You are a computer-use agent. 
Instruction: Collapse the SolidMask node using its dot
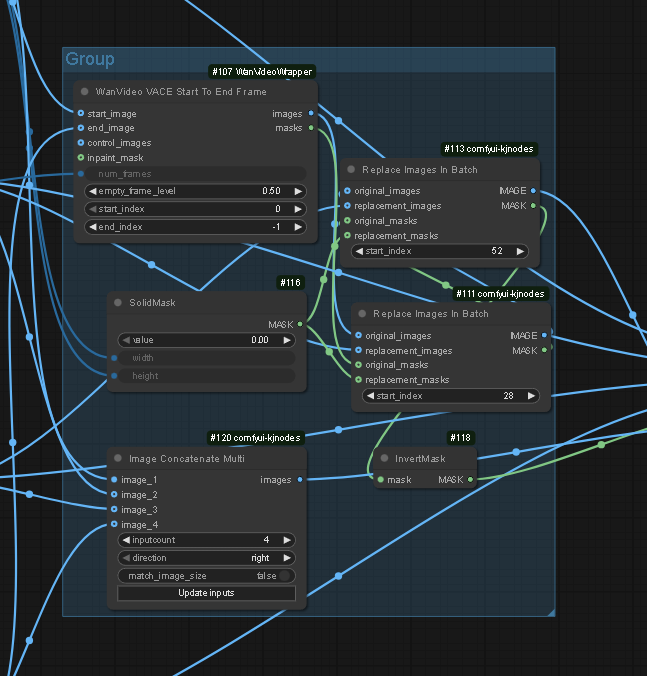(x=117, y=303)
